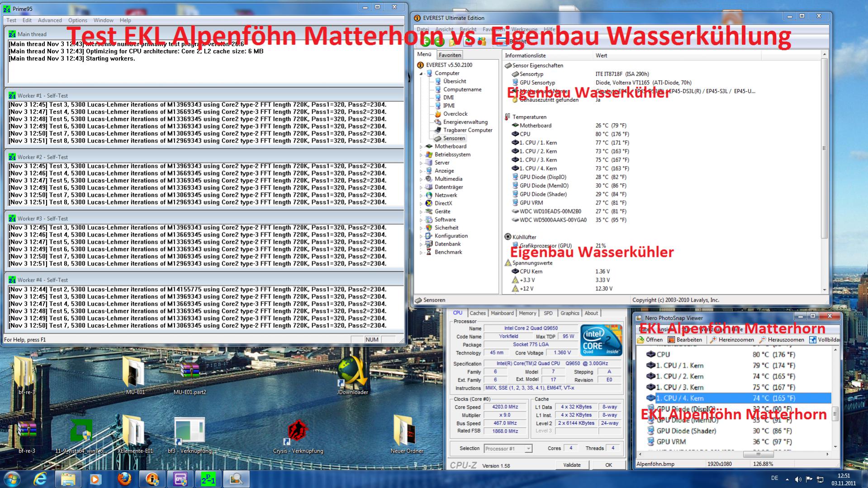The width and height of the screenshot is (868, 488).
Task: Click the Informationsliste column header in EVEREST
Action: [x=548, y=56]
